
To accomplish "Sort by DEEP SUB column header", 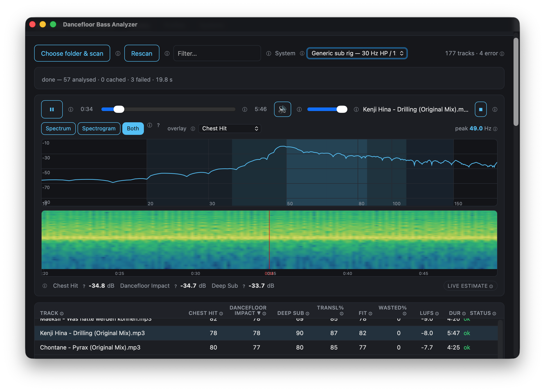I will pos(291,313).
